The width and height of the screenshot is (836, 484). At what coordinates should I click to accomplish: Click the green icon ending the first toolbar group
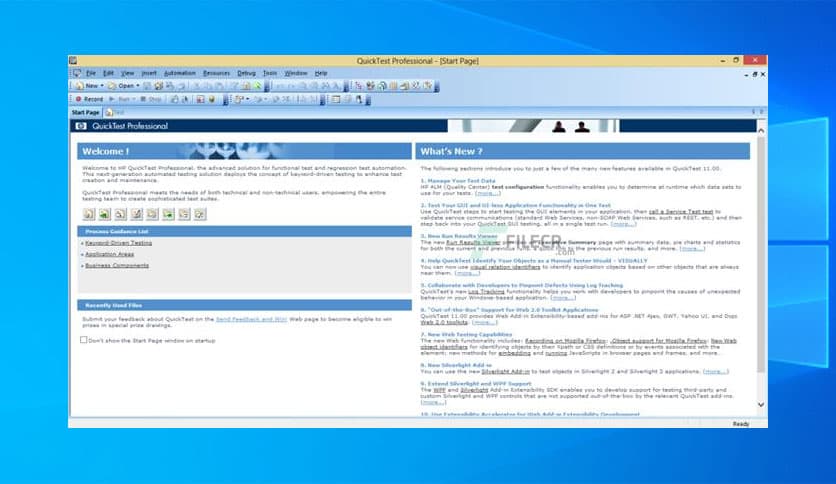[x=258, y=86]
